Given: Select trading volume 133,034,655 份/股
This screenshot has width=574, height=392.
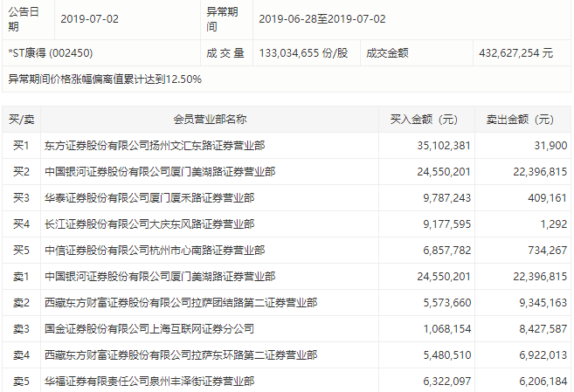Looking at the screenshot, I should [303, 53].
